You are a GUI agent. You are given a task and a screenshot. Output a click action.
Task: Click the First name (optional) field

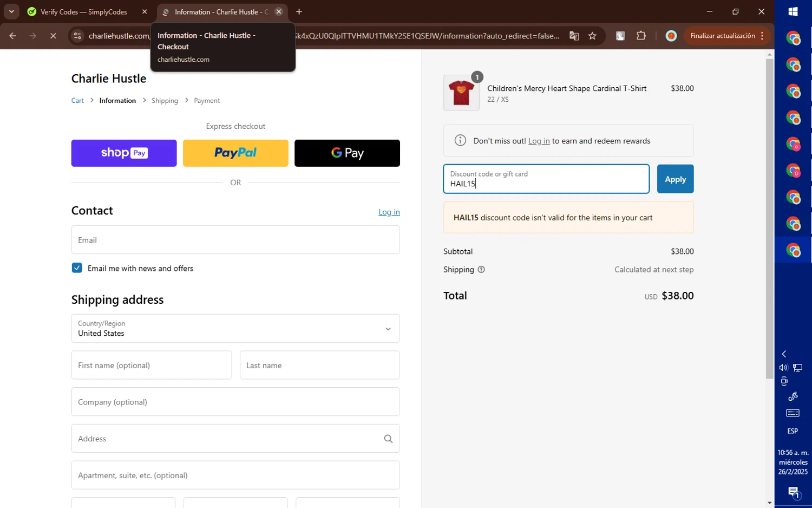(152, 365)
